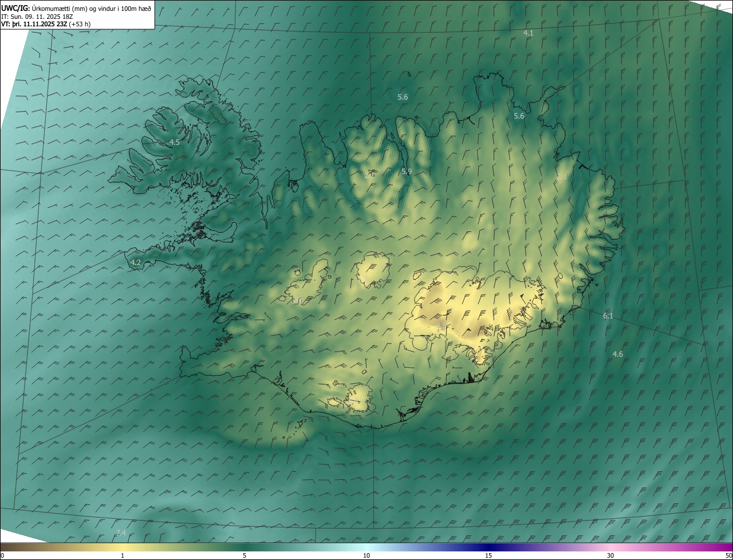Screen dimensions: 733x560
Task: Click the 4.1 value label
Action: [528, 33]
